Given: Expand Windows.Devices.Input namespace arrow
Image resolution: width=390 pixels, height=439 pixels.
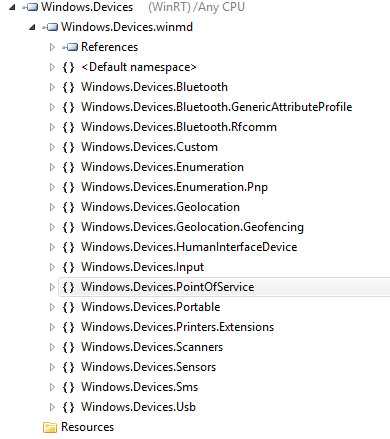Looking at the screenshot, I should pyautogui.click(x=52, y=267).
